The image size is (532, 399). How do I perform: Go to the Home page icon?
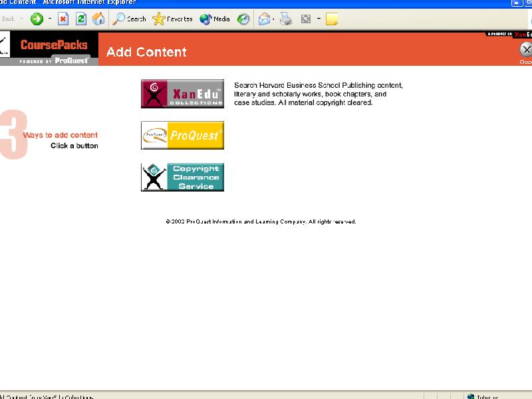coord(98,19)
